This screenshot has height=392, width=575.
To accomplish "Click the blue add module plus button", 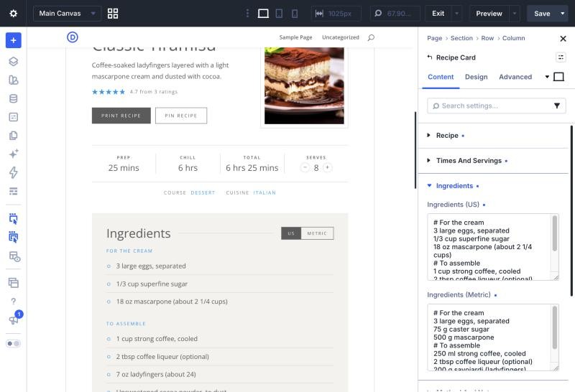I will point(13,40).
